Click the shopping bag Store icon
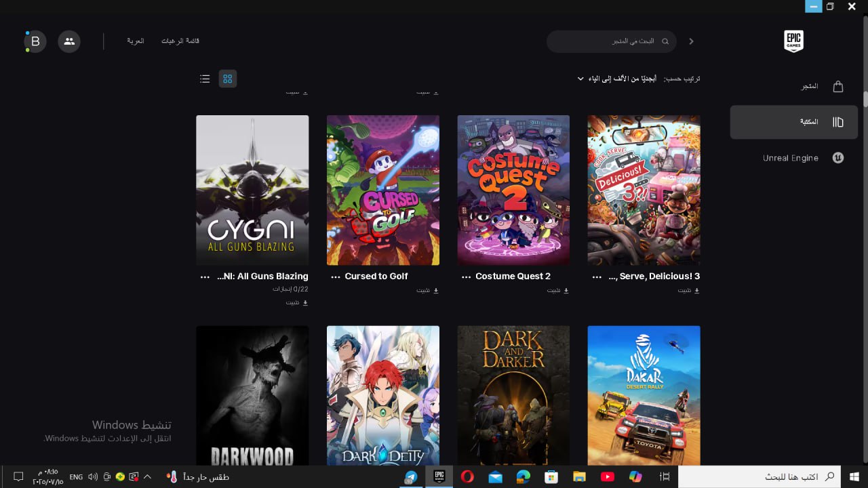The width and height of the screenshot is (868, 488). point(838,86)
